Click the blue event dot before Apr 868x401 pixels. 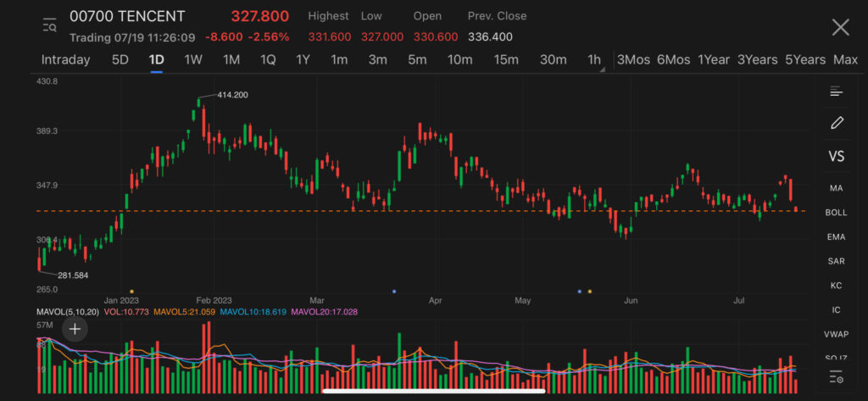point(394,291)
